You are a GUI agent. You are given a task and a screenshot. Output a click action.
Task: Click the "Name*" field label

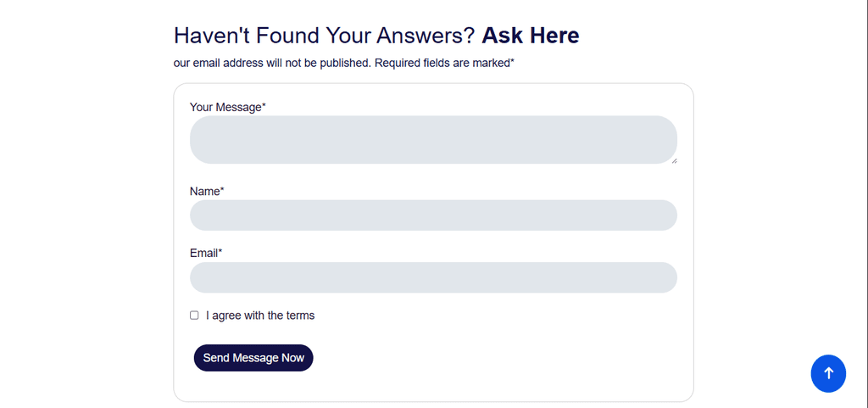pyautogui.click(x=204, y=192)
